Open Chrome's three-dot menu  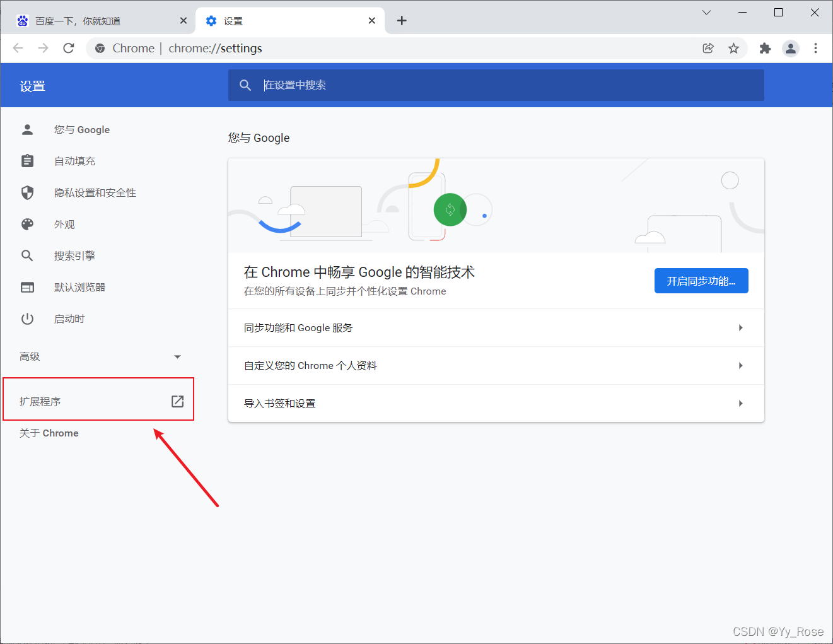(x=815, y=48)
